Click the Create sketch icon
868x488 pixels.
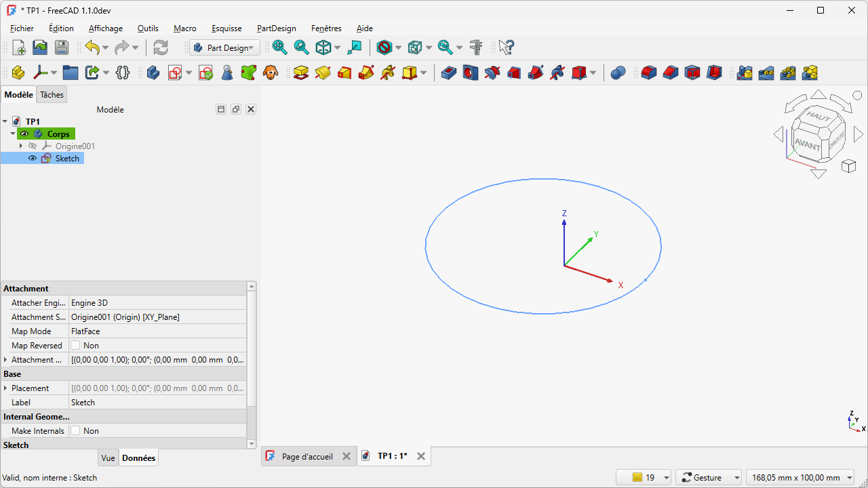pyautogui.click(x=176, y=73)
